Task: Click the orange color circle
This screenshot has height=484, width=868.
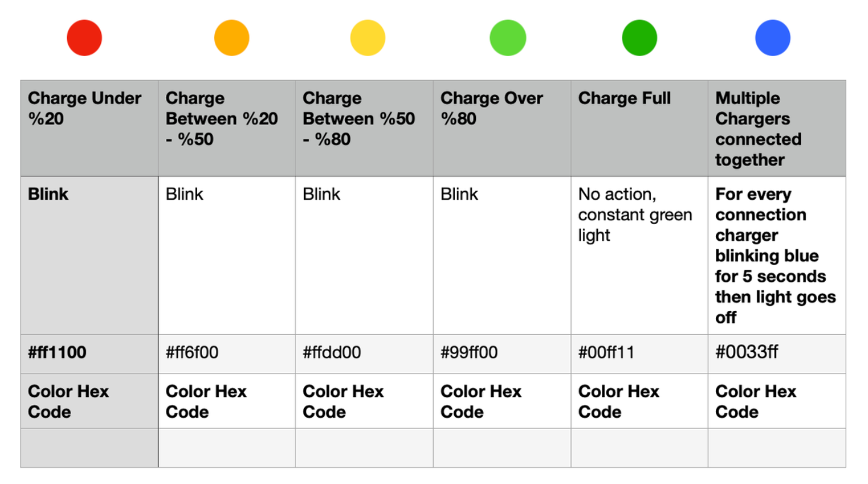Action: click(x=232, y=37)
